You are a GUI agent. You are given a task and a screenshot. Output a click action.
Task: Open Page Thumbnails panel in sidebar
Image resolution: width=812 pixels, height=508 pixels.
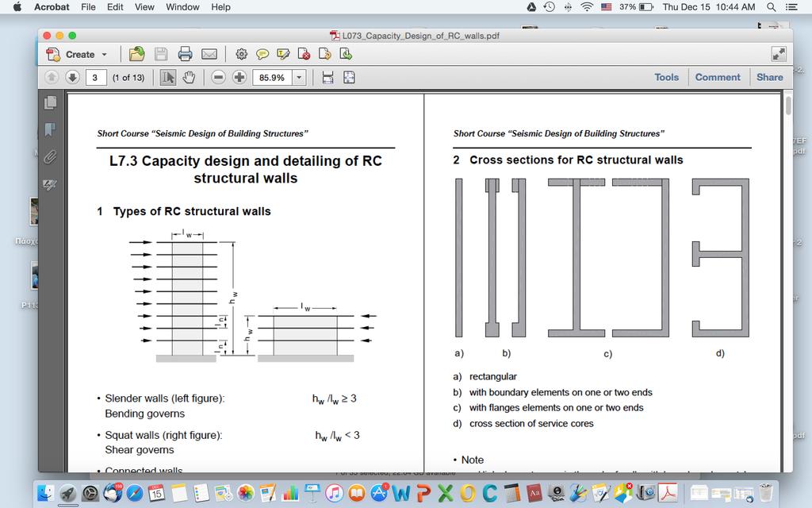[x=50, y=102]
